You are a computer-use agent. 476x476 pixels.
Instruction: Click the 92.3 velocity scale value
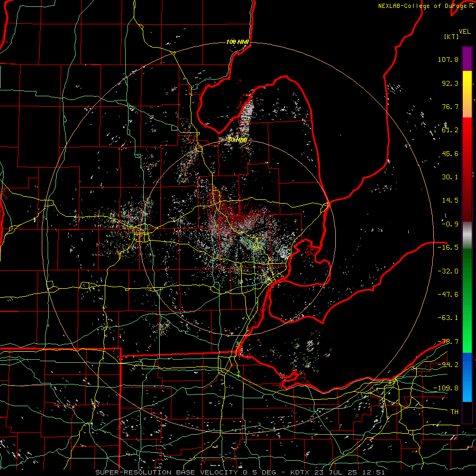click(x=450, y=83)
